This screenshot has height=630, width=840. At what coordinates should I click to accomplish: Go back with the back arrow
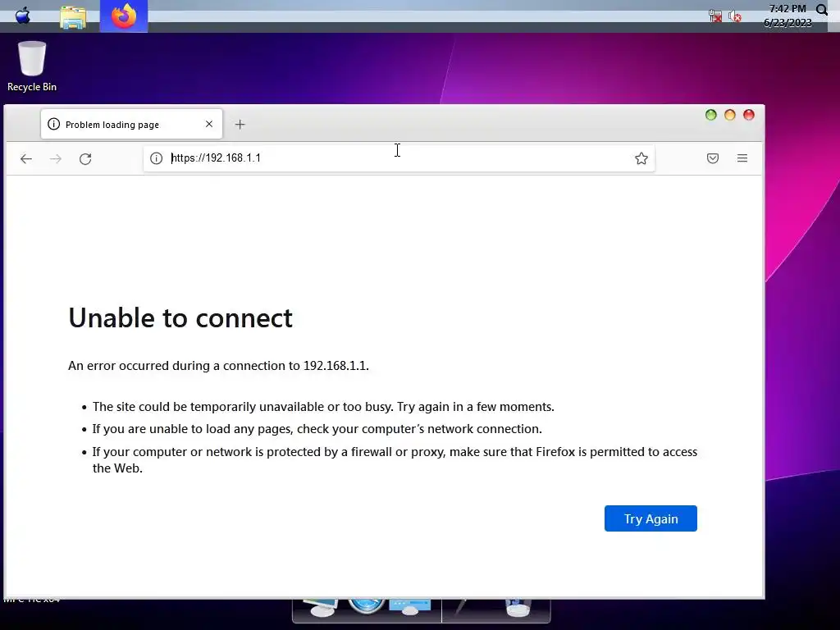[25, 158]
